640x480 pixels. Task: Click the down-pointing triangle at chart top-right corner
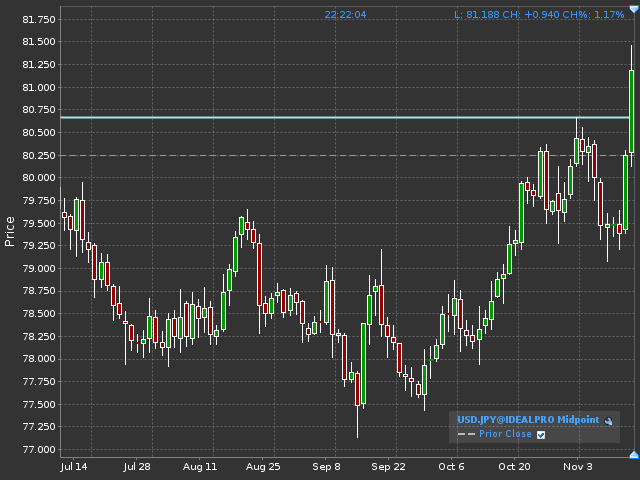tap(634, 9)
